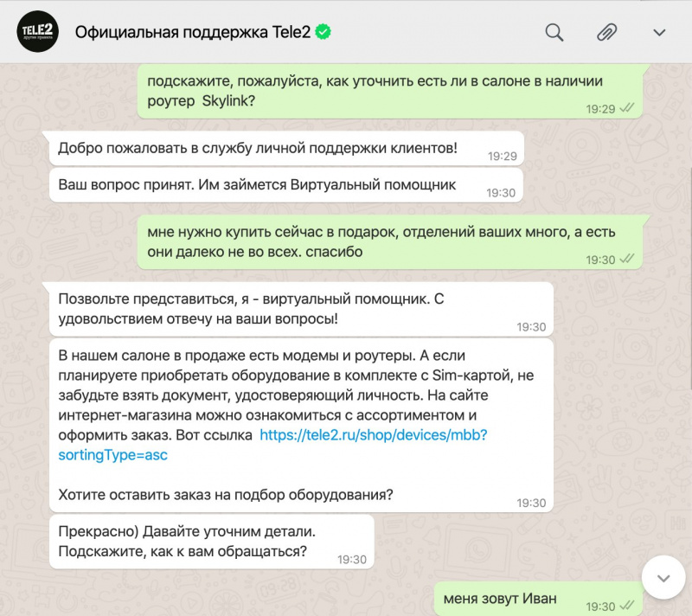Screen dimensions: 692x616
Task: Click the 'меня зовут Иван' sent bubble
Action: (x=538, y=599)
